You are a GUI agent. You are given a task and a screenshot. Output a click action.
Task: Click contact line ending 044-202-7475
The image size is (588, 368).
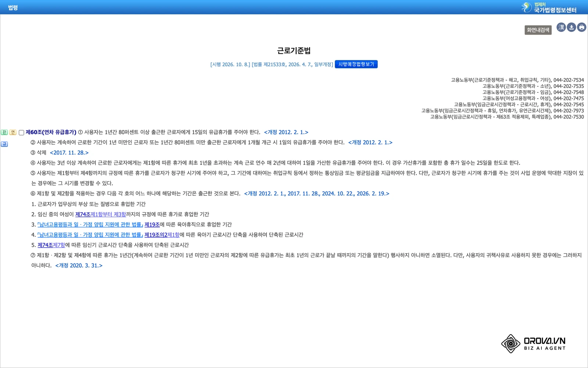pyautogui.click(x=533, y=98)
